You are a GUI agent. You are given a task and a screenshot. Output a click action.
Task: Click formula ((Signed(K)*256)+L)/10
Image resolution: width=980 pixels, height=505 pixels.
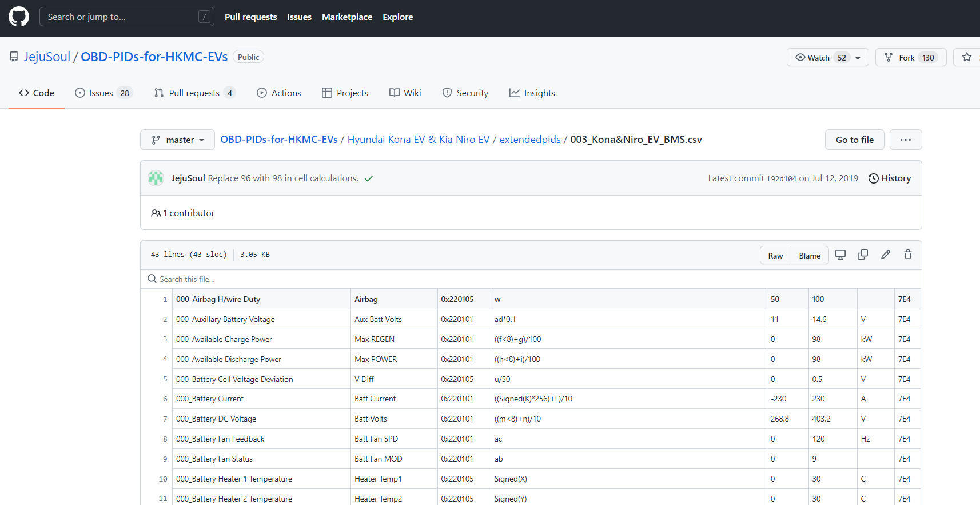629,399
